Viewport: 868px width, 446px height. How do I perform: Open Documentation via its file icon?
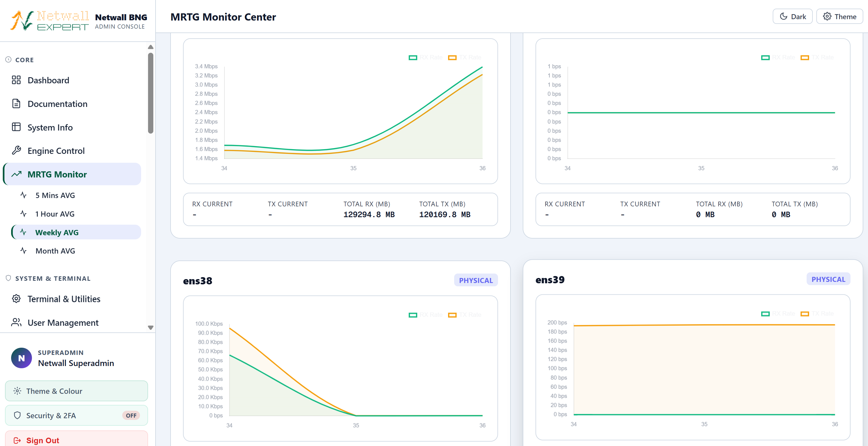[16, 104]
